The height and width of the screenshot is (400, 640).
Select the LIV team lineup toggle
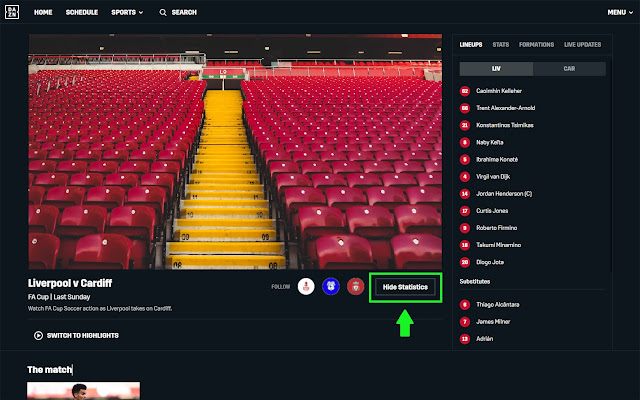pos(496,69)
